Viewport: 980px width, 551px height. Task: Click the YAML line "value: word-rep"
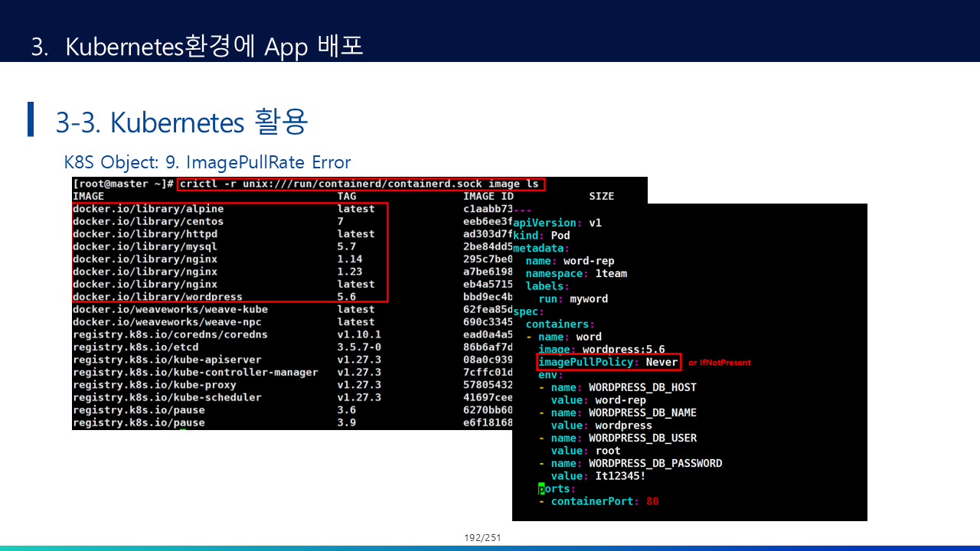click(599, 400)
